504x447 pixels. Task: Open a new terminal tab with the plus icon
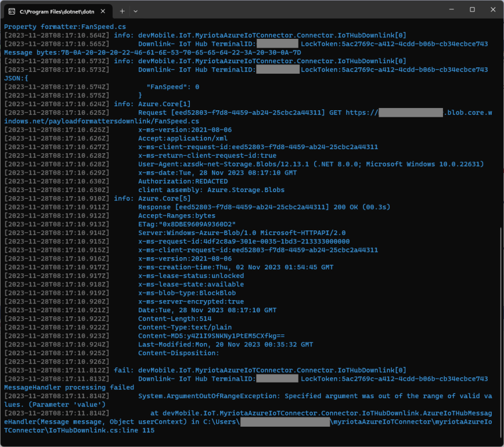click(x=123, y=10)
